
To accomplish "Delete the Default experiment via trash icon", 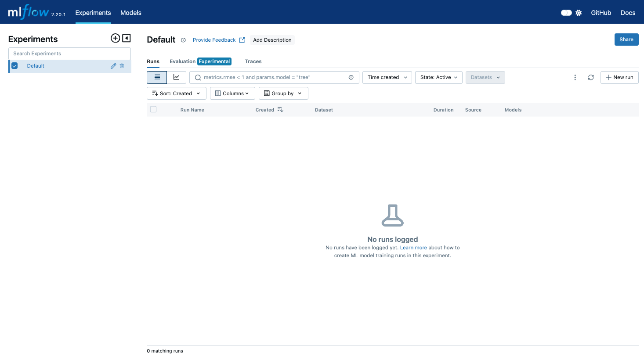I will (x=122, y=66).
